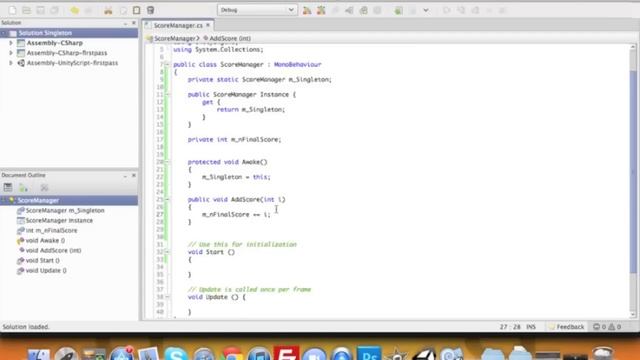640x360 pixels.
Task: Click the Open file toolbar icon
Action: coord(27,10)
